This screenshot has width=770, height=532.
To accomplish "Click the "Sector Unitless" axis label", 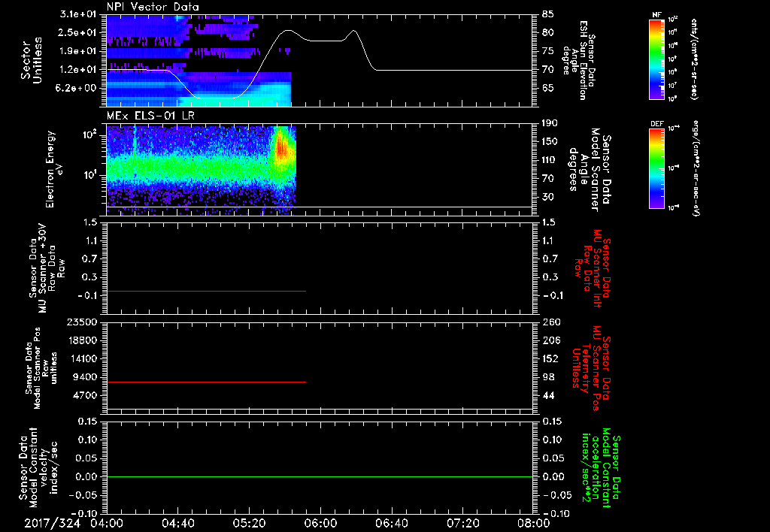I will [x=32, y=61].
